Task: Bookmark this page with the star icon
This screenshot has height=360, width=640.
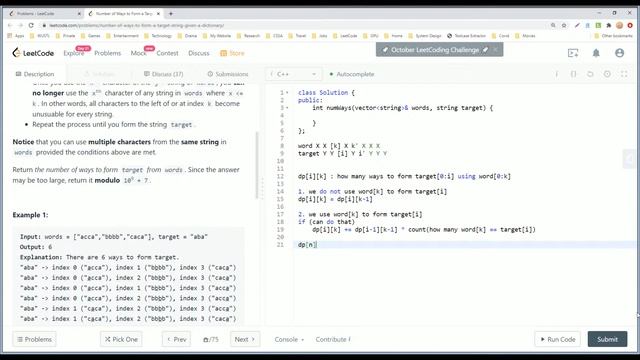Action: coord(564,25)
